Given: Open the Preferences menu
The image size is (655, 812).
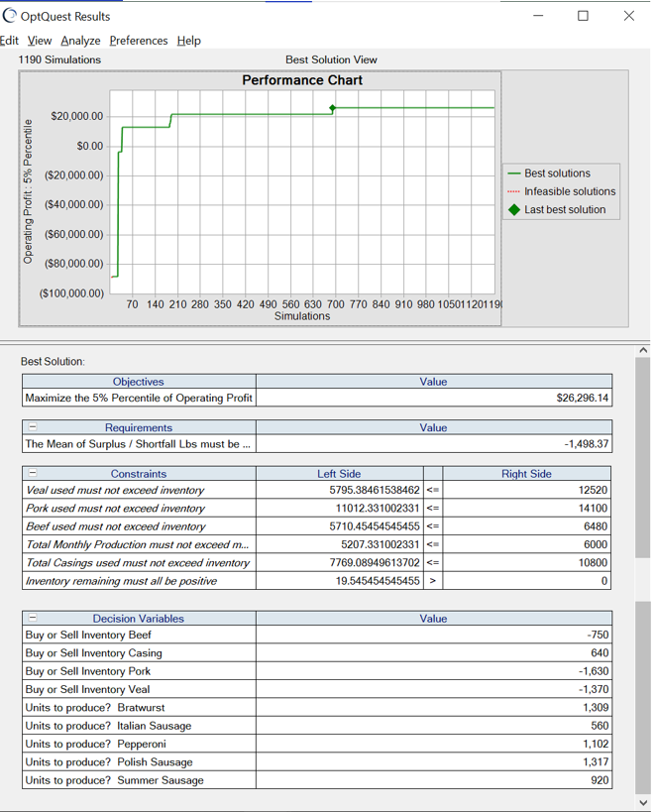Looking at the screenshot, I should 139,41.
